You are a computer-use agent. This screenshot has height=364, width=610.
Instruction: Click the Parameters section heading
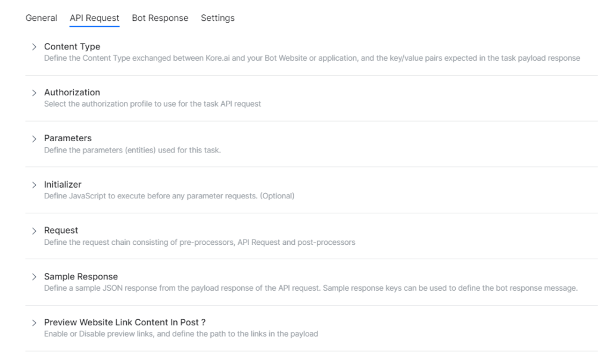click(68, 138)
